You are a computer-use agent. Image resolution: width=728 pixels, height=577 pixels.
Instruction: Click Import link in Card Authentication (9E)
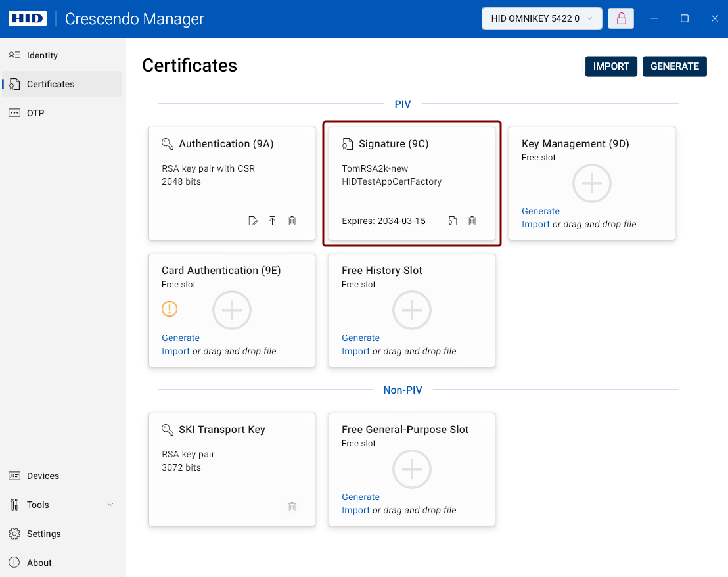pos(175,351)
